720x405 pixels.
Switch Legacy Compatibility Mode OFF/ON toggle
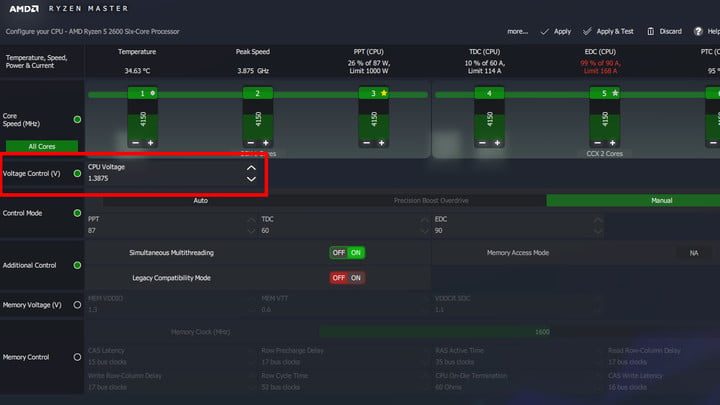coord(347,278)
